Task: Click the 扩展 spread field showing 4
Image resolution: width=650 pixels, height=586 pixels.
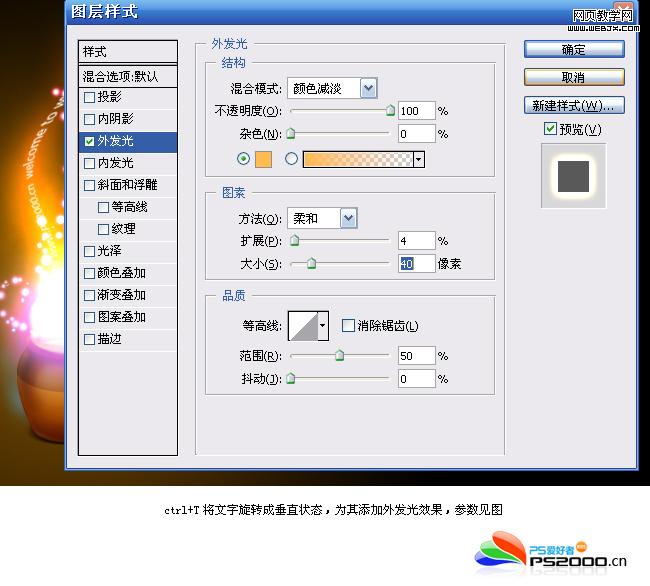Action: [x=417, y=241]
